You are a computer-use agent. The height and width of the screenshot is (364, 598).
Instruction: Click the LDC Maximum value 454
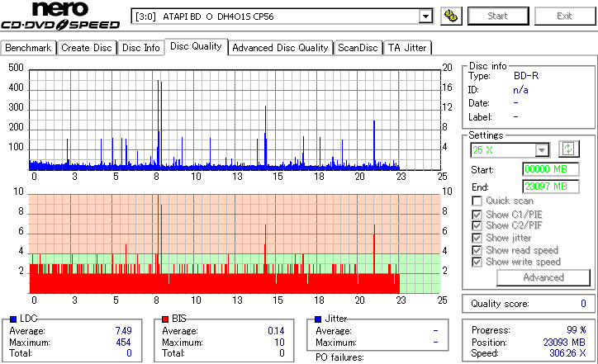click(x=123, y=343)
